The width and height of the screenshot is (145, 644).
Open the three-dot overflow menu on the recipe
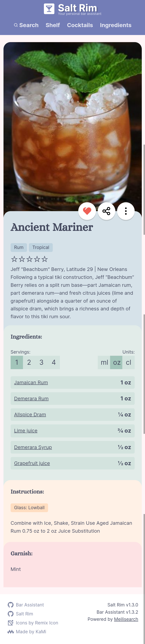126,211
